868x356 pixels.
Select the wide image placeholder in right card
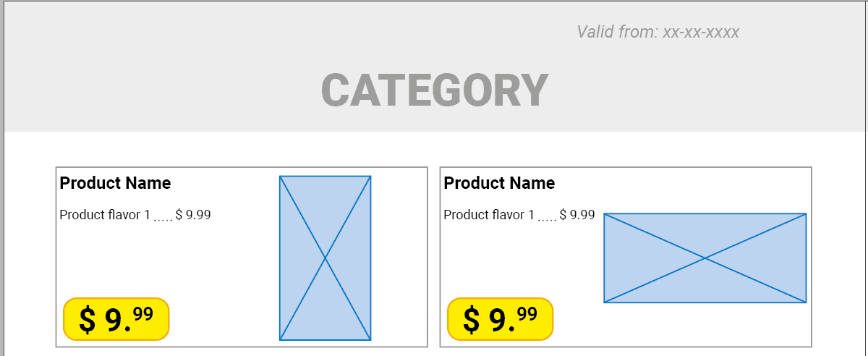(x=705, y=258)
